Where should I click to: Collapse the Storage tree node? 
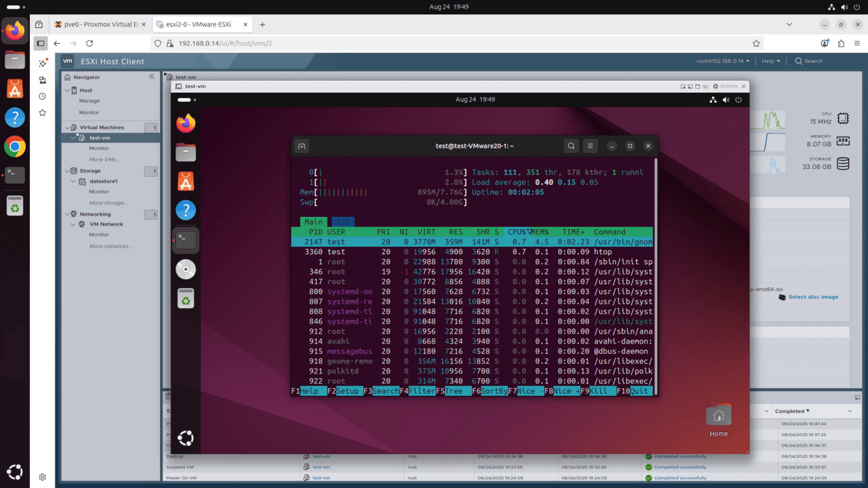66,171
